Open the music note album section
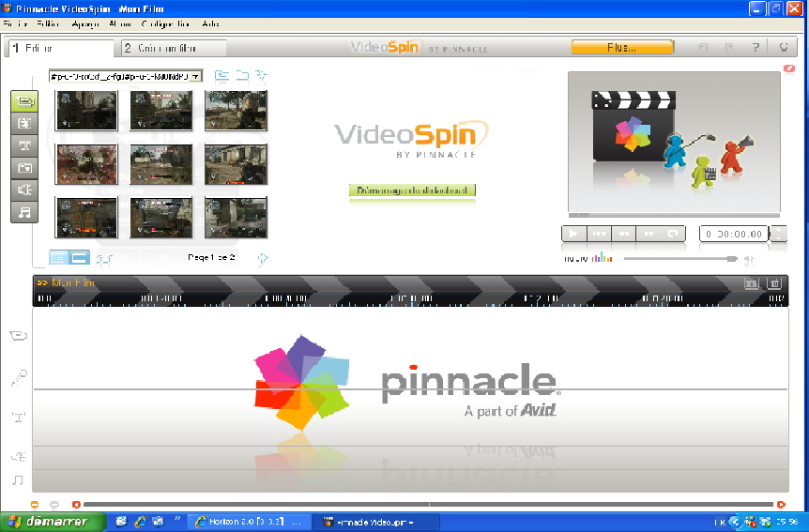This screenshot has height=532, width=809. click(x=24, y=212)
